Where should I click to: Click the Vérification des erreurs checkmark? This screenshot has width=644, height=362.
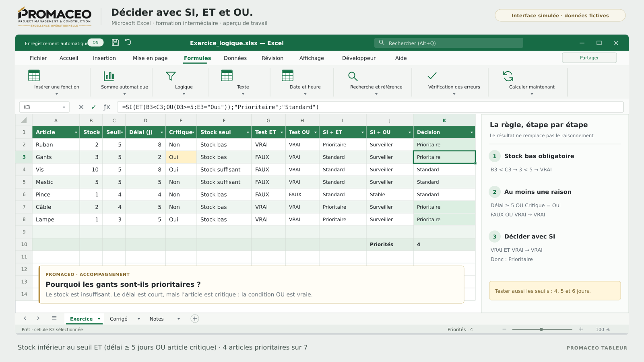pos(432,76)
